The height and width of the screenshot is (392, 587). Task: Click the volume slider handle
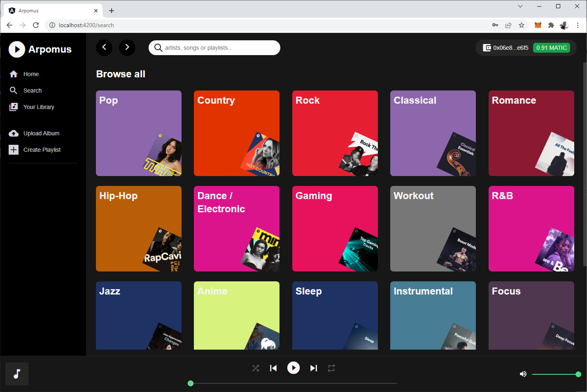tap(578, 374)
